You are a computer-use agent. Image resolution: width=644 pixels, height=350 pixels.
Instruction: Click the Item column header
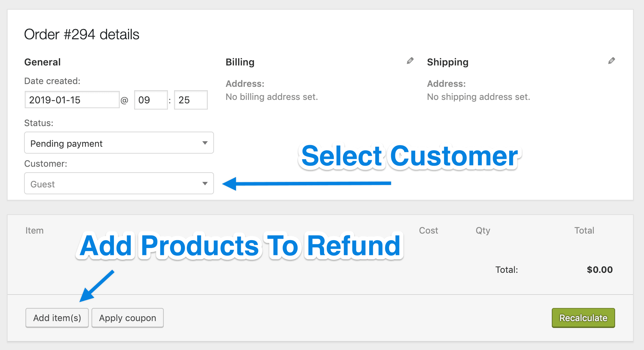(x=34, y=230)
